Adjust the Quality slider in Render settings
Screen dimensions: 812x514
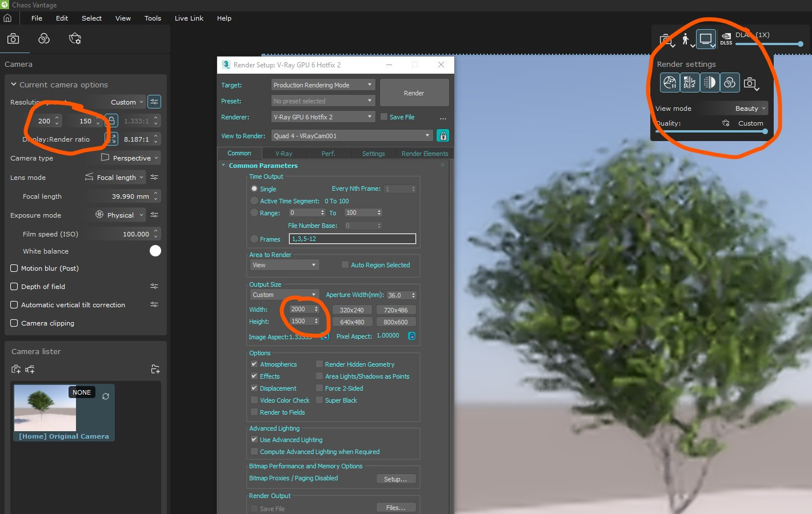point(711,131)
